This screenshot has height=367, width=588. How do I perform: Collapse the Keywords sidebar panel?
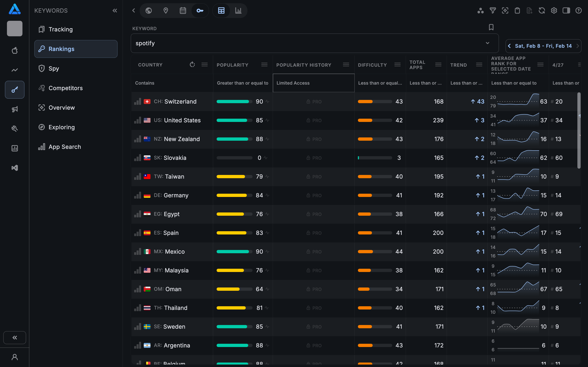115,10
